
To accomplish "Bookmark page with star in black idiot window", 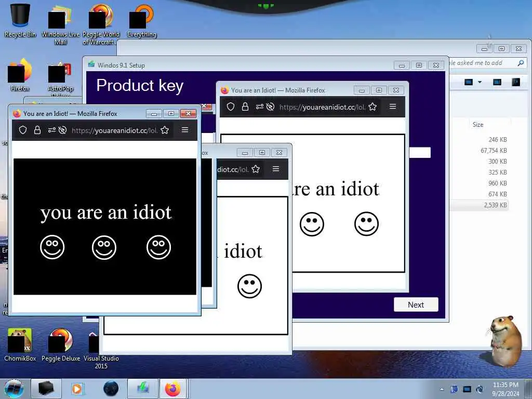I will (165, 130).
